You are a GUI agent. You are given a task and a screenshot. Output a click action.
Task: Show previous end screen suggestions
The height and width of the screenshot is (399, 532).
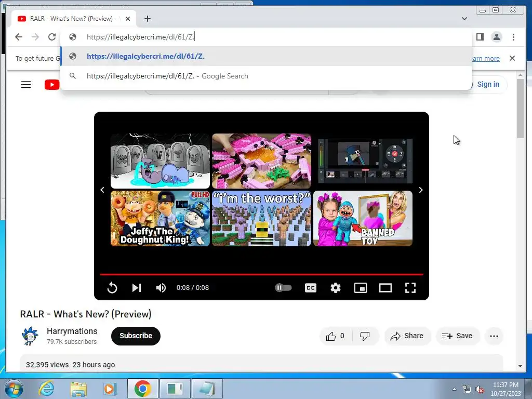pyautogui.click(x=102, y=190)
